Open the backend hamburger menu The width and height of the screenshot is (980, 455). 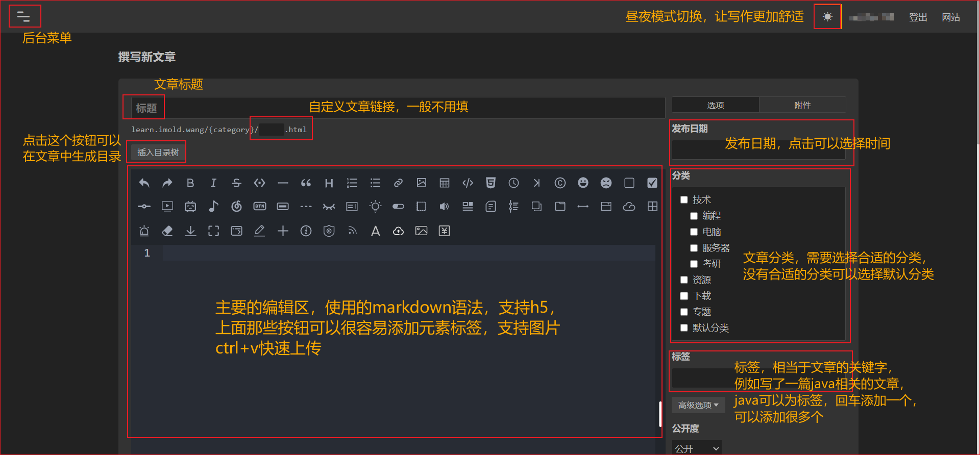[x=23, y=16]
